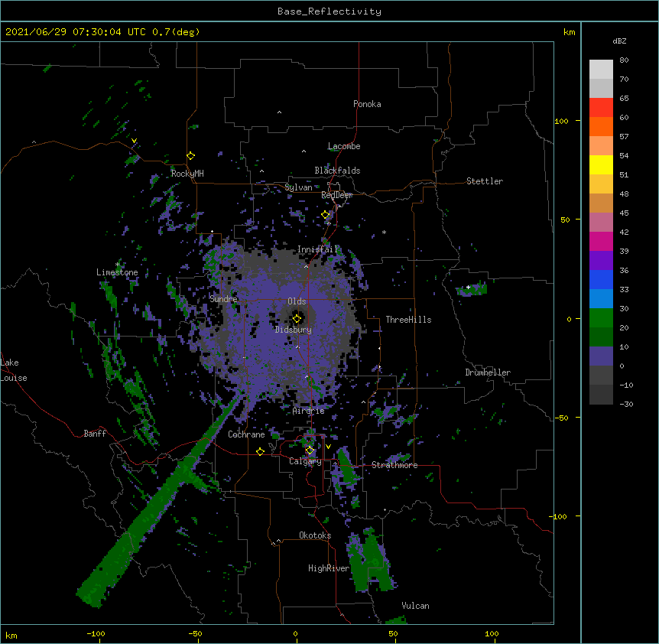Click the white asterisk above Limestone label

point(118,265)
